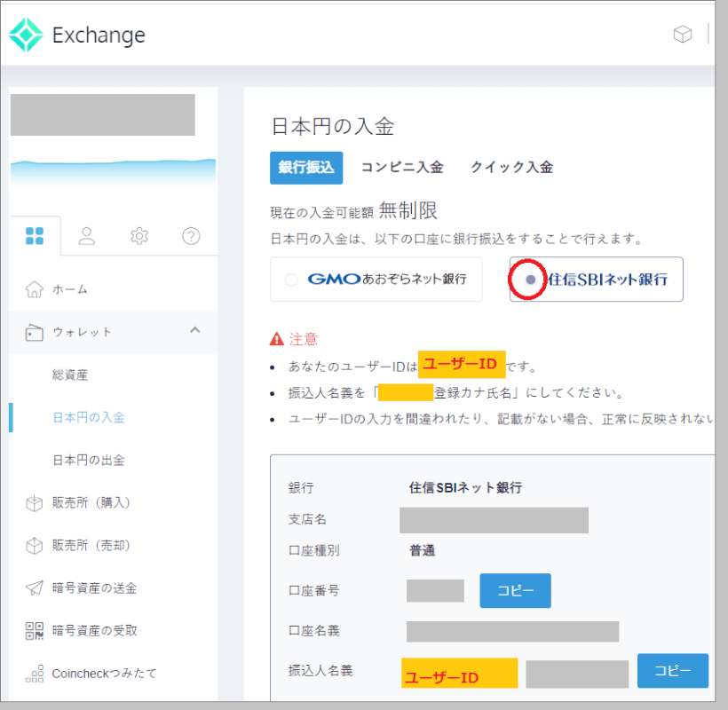Click the 口座名義 field label

(314, 631)
